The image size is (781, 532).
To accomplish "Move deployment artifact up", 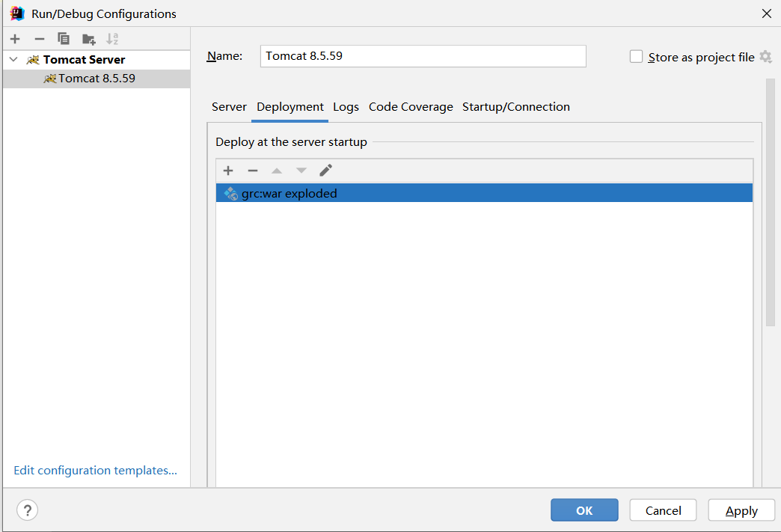I will [277, 171].
